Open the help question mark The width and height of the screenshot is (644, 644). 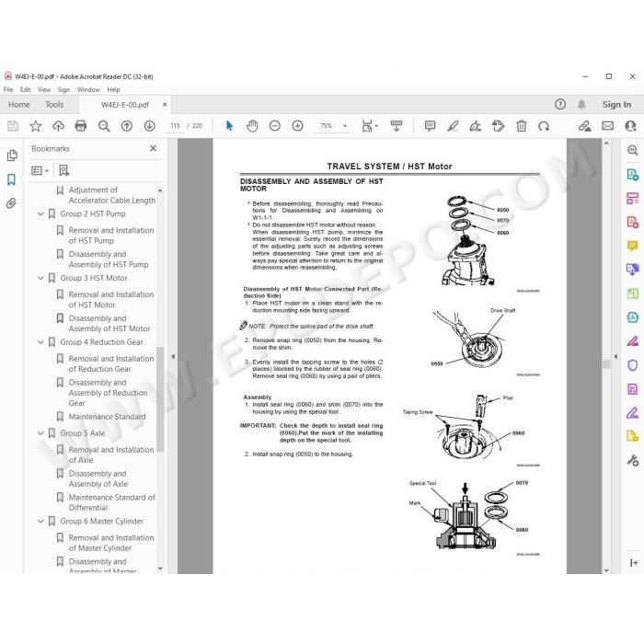[560, 104]
